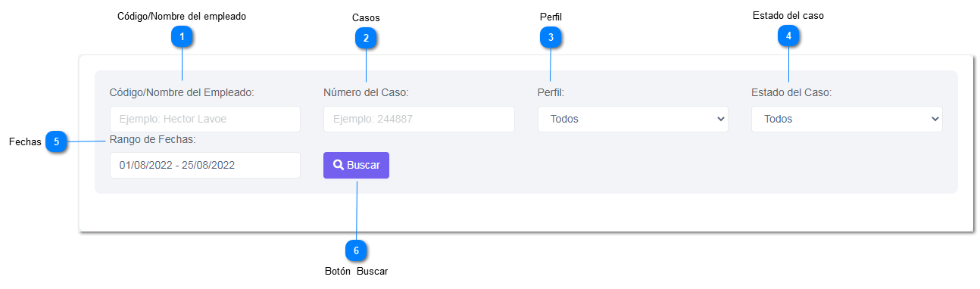Click the 'Casos' annotation text
The image size is (980, 289).
tap(366, 17)
